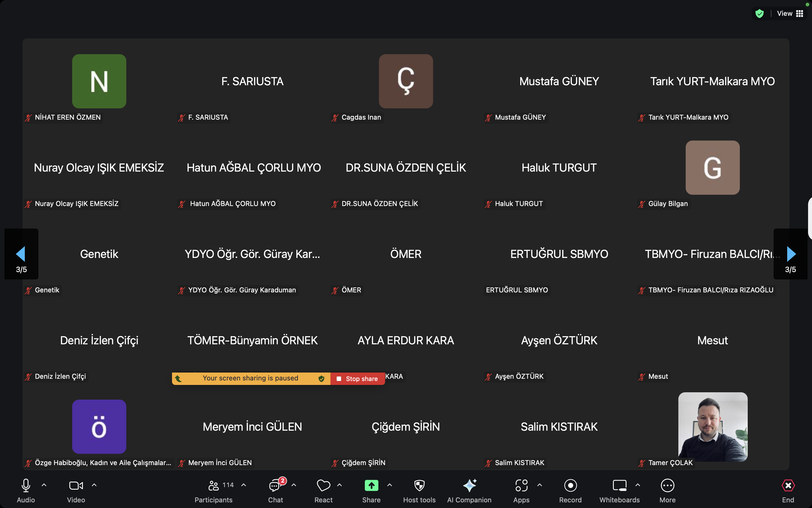This screenshot has width=812, height=508.
Task: Click the green encryption shield icon
Action: click(x=759, y=14)
